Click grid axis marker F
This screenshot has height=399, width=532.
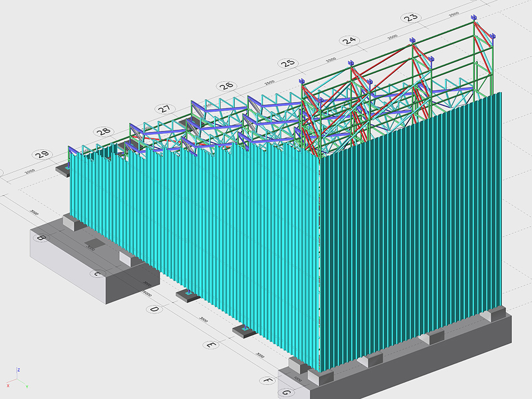[268, 381]
